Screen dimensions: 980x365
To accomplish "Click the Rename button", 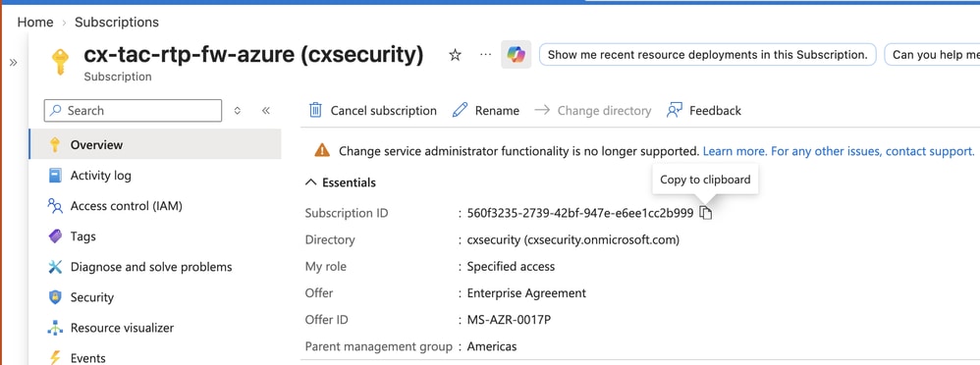I will (x=486, y=111).
